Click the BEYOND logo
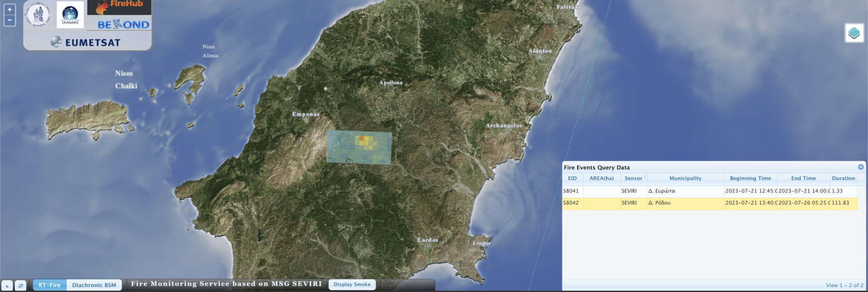868x292 pixels. 123,24
